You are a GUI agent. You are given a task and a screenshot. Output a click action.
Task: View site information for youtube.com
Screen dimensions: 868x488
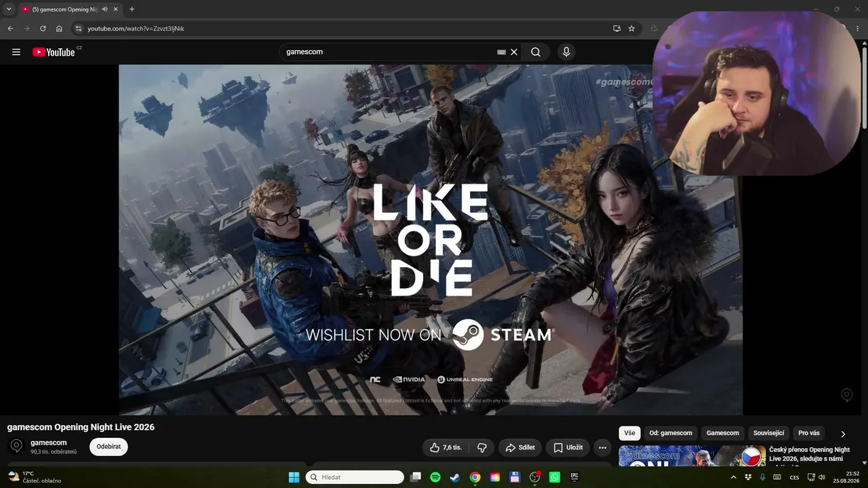[x=78, y=28]
